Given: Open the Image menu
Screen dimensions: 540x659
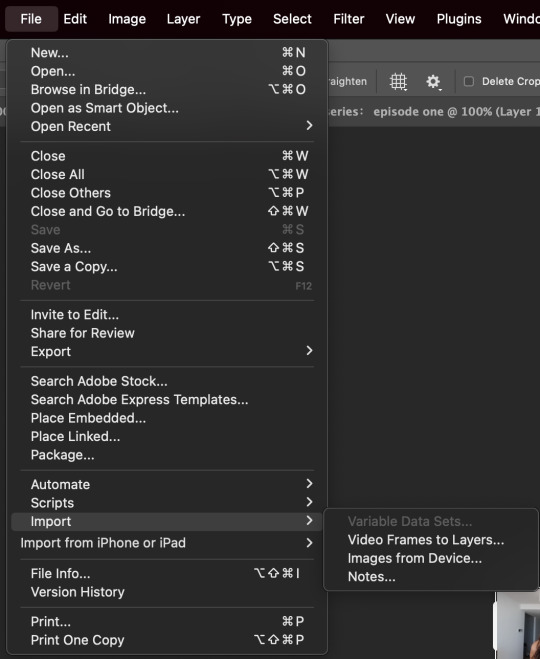Looking at the screenshot, I should tap(127, 19).
